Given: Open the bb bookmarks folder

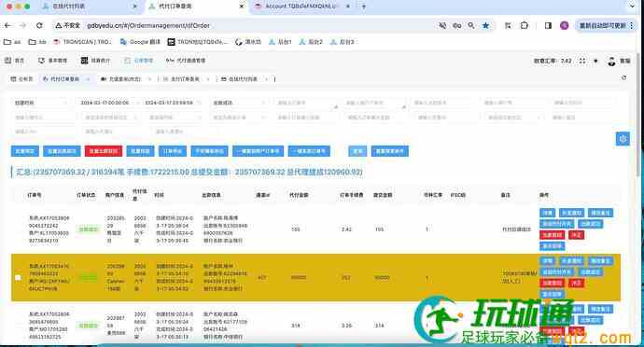Looking at the screenshot, I should click(37, 42).
